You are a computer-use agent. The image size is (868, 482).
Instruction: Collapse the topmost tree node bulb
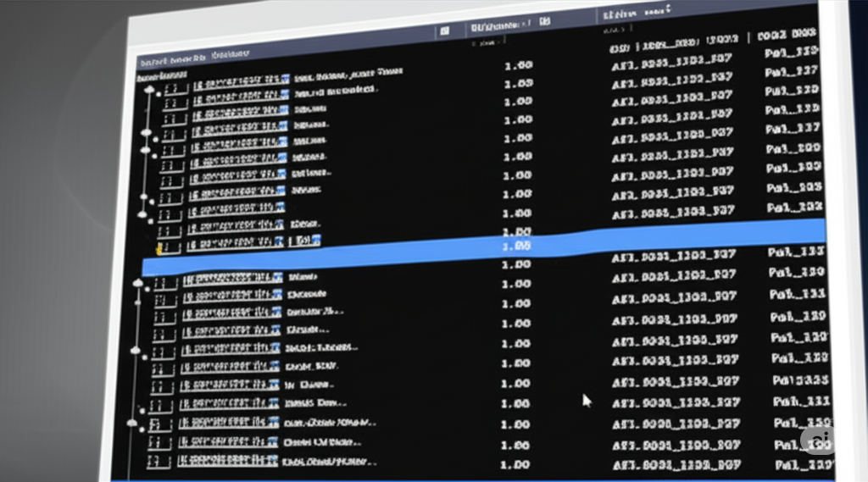coord(149,90)
